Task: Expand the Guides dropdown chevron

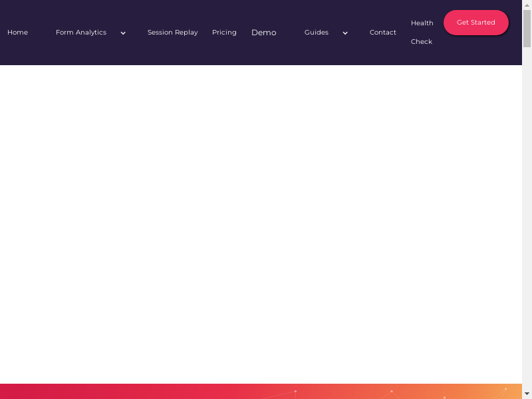Action: pyautogui.click(x=345, y=33)
